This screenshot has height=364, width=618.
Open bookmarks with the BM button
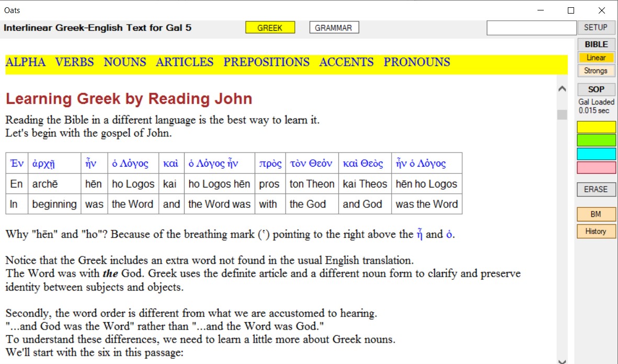coord(596,215)
